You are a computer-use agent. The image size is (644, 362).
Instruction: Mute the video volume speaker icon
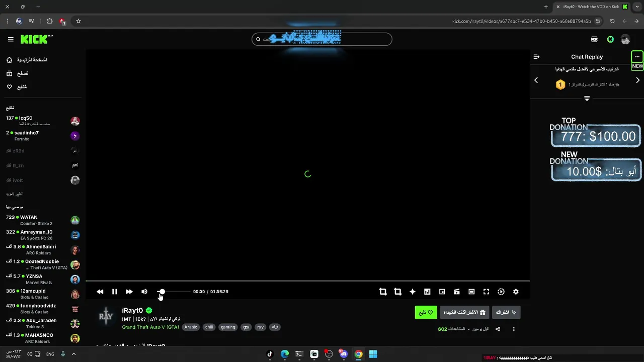coord(144,292)
